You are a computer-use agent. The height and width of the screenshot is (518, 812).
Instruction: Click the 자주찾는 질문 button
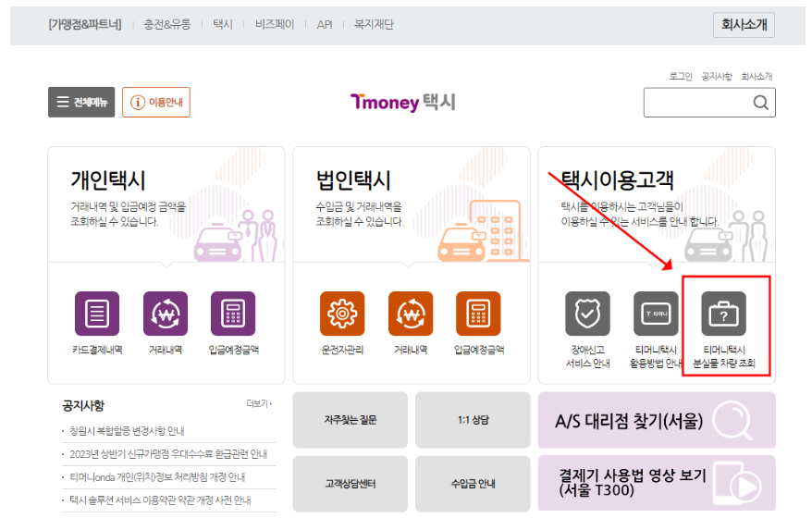pyautogui.click(x=351, y=420)
